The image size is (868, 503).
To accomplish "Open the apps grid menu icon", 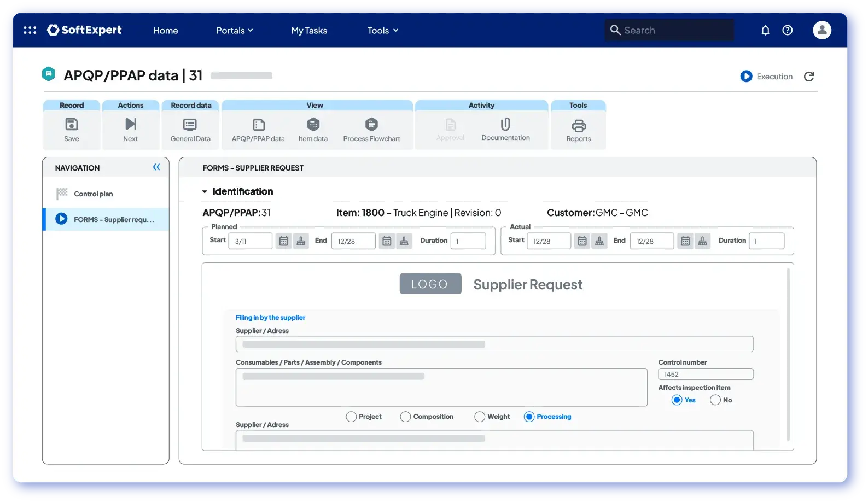I will [30, 30].
